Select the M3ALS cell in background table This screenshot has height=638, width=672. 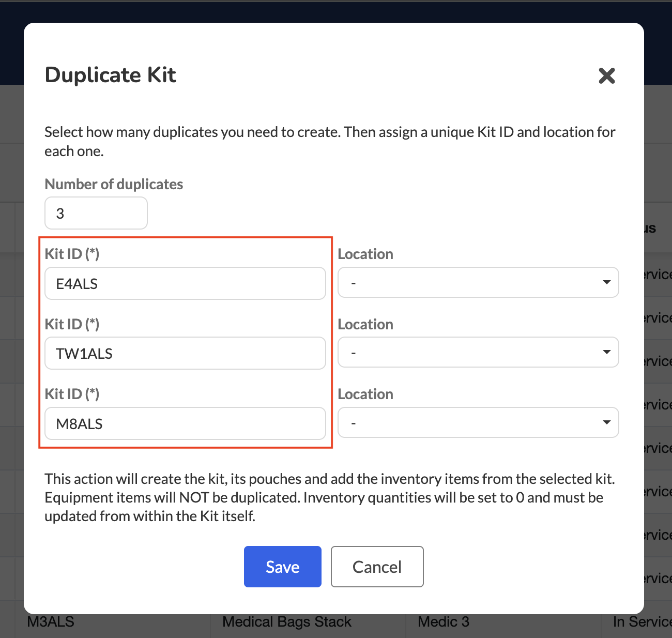point(51,621)
